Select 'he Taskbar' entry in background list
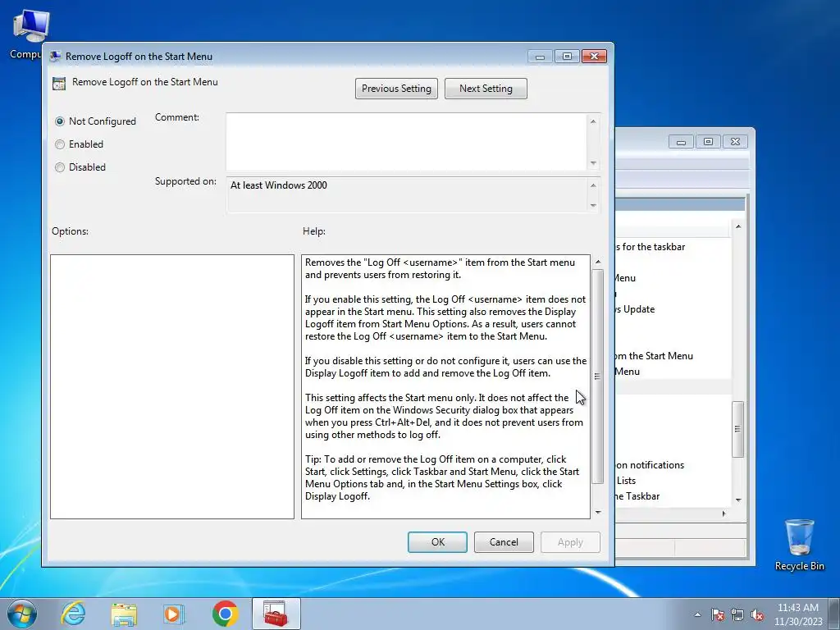The width and height of the screenshot is (840, 630). click(x=637, y=496)
